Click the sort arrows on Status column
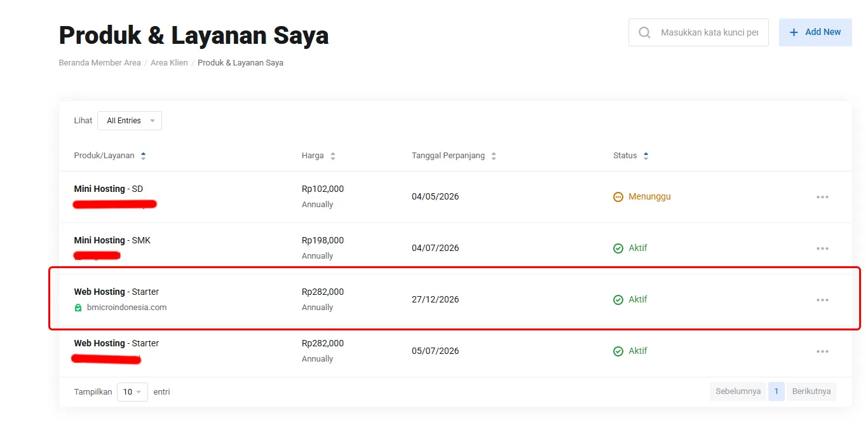 646,156
